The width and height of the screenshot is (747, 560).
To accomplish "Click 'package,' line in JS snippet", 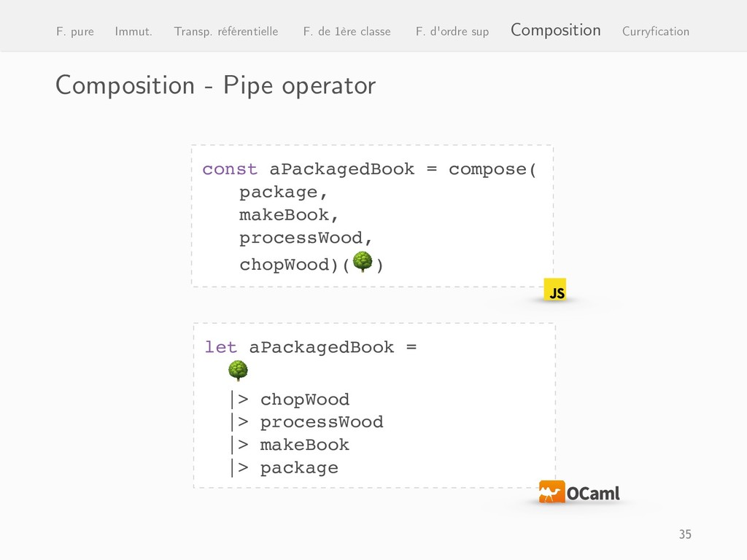I will coord(283,192).
